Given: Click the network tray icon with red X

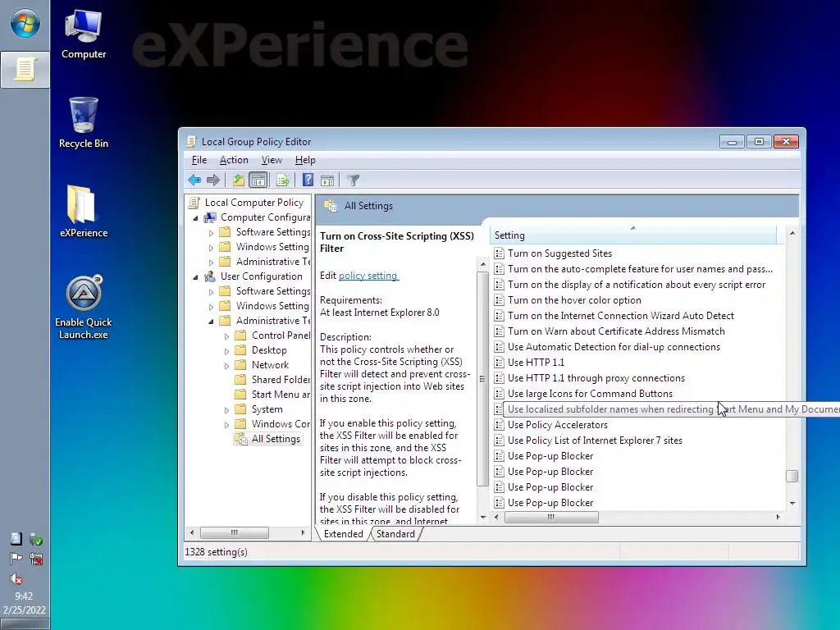Looking at the screenshot, I should [x=36, y=559].
